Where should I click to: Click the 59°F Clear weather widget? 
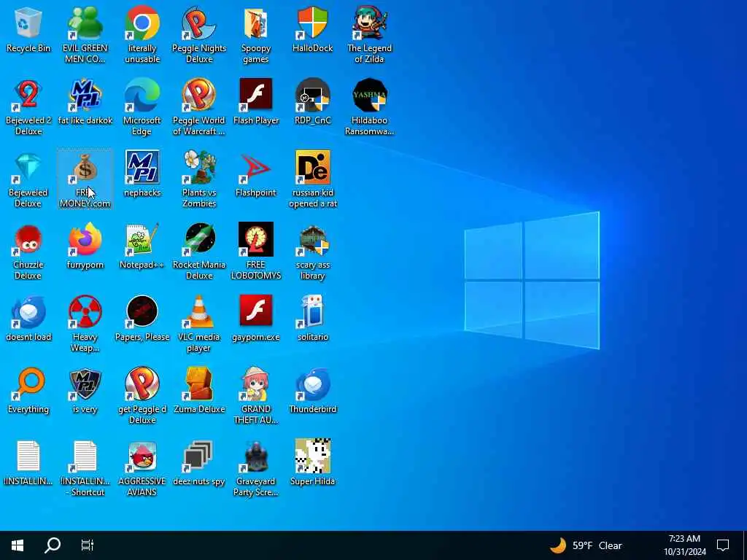(586, 545)
